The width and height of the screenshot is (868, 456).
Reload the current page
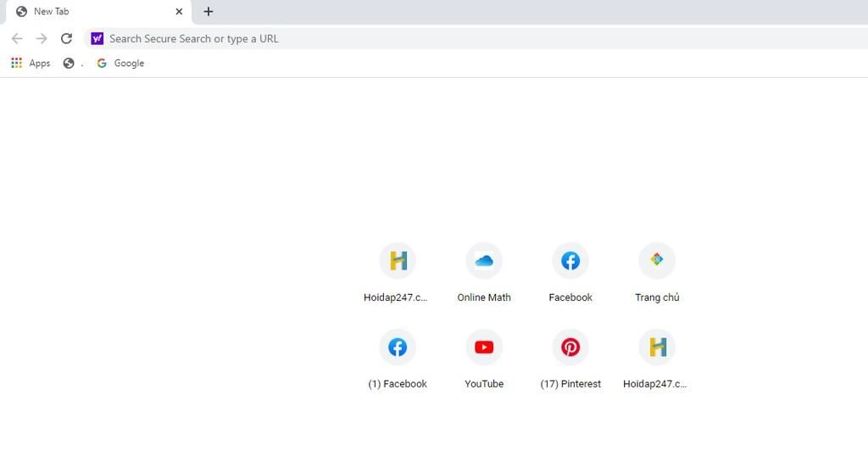tap(66, 39)
